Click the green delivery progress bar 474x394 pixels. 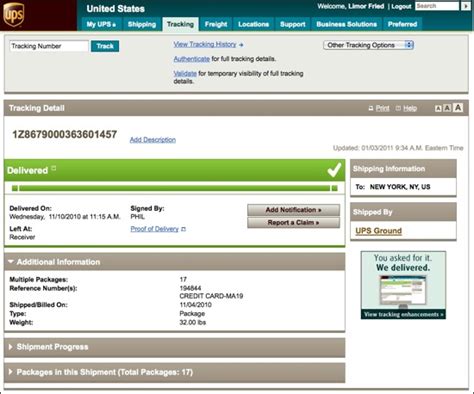click(x=175, y=188)
